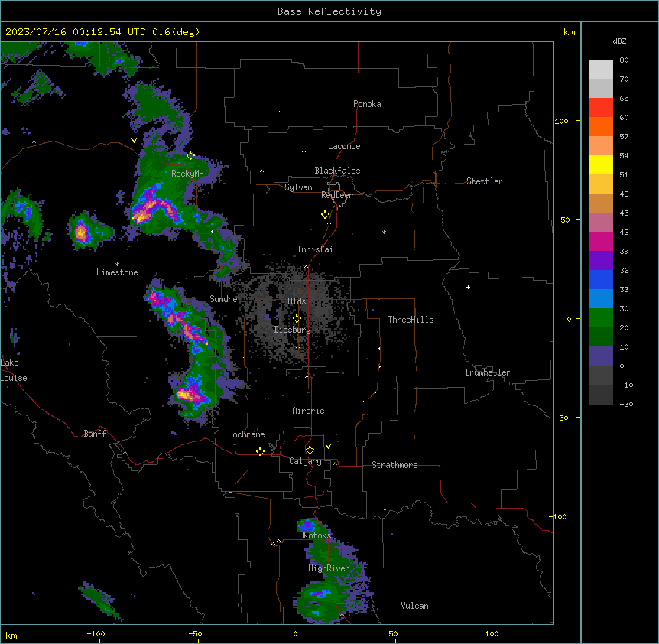Viewport: 659px width, 644px height.
Task: Click the yellow v marker northwest of RockyMH
Action: (x=134, y=141)
